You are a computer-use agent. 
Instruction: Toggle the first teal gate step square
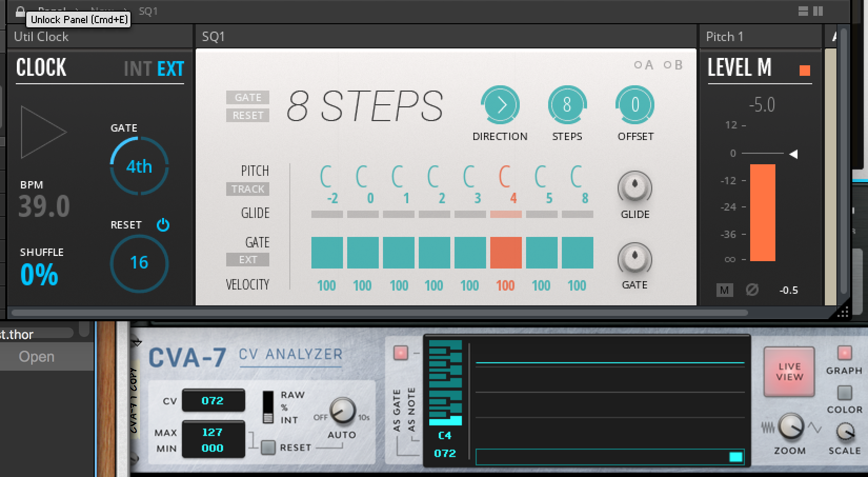327,253
